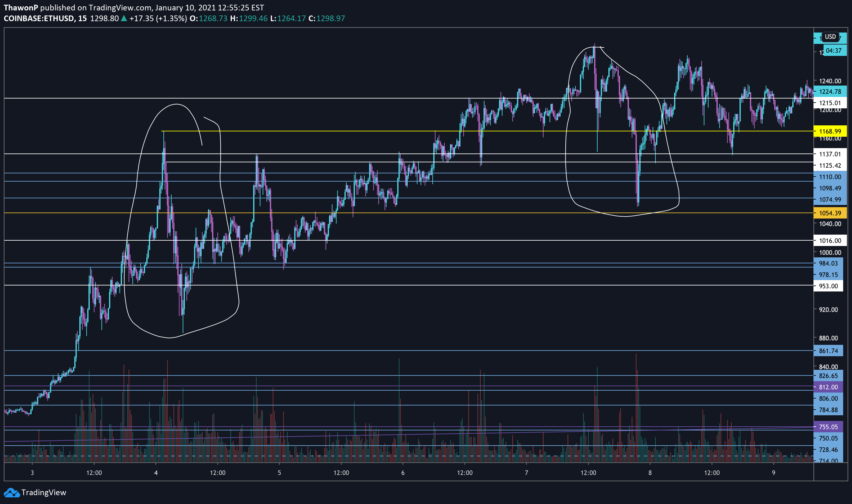Select the 978.15 blue price label

tap(829, 275)
